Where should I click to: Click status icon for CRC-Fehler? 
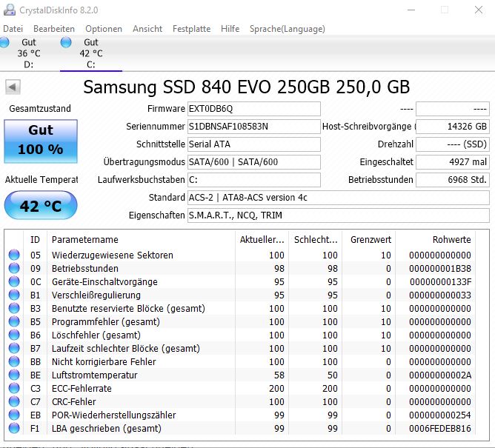point(14,401)
